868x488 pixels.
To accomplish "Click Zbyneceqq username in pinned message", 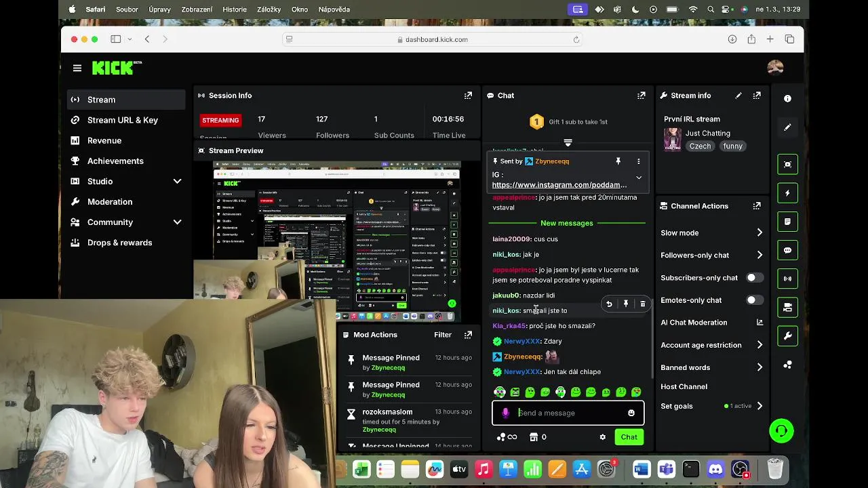I will (551, 161).
